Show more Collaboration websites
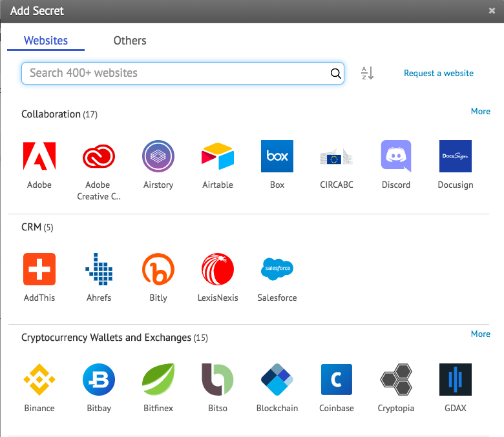Screen dimensions: 504x437 (481, 111)
